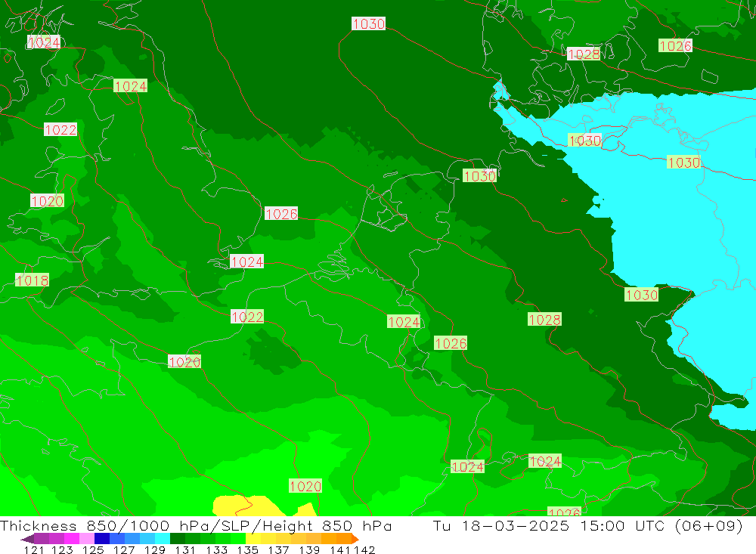756x554 pixels.
Task: Click the 1018 isobar label
Action: point(33,280)
